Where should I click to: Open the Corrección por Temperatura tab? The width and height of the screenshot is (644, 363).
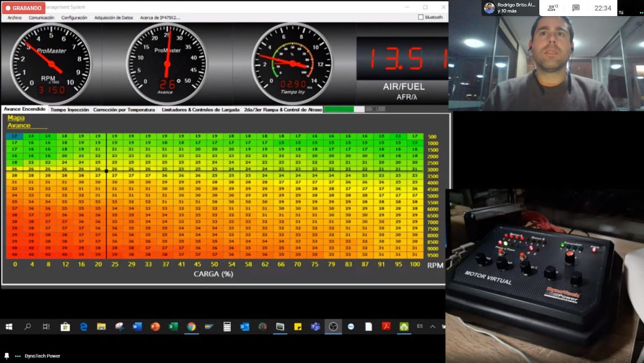[x=125, y=109]
